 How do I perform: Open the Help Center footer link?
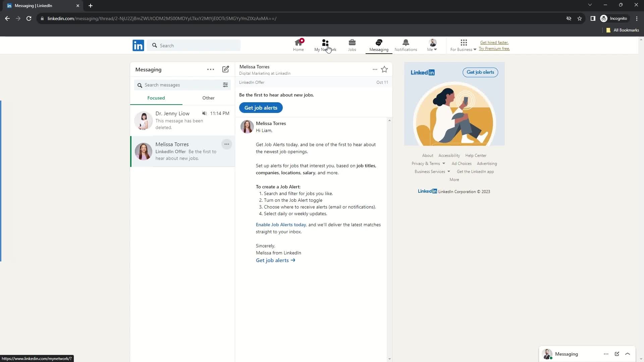pos(476,156)
